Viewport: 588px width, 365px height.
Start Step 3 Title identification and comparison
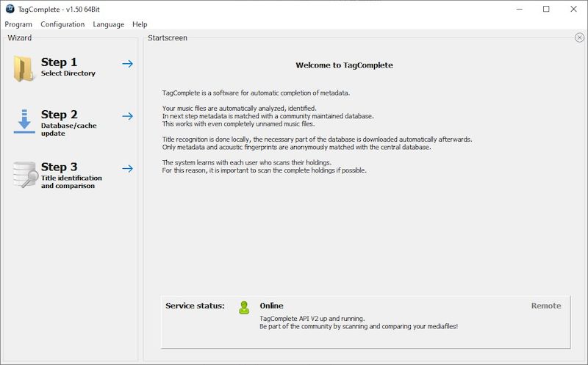[71, 181]
